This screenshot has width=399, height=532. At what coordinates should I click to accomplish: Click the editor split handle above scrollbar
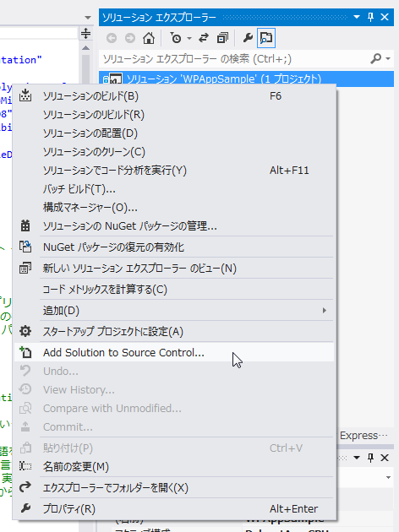(x=86, y=34)
